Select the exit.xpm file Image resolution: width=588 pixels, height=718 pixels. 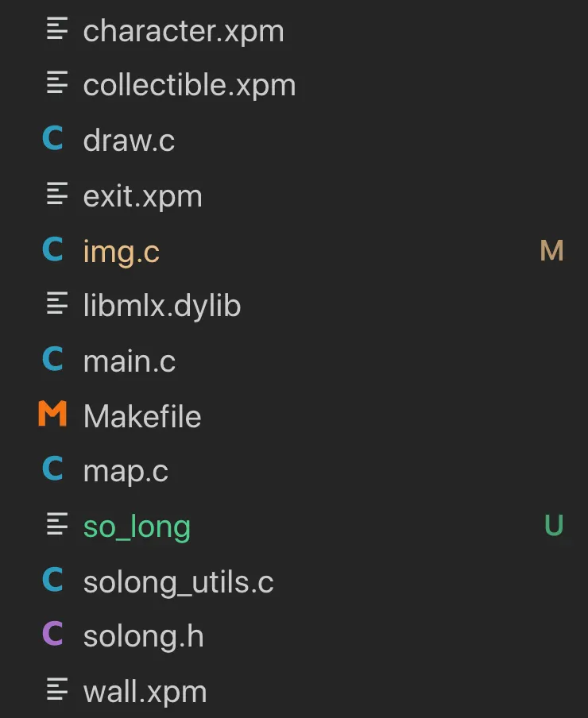click(142, 196)
